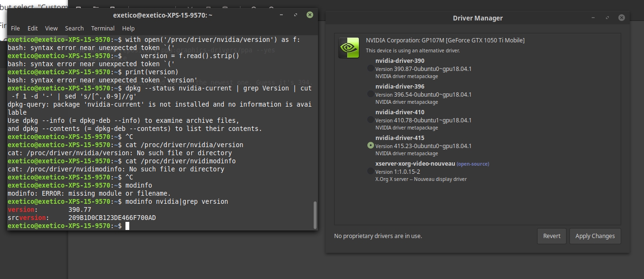The width and height of the screenshot is (644, 279).
Task: Choose the nvidia-driver-396 option
Action: 371,94
